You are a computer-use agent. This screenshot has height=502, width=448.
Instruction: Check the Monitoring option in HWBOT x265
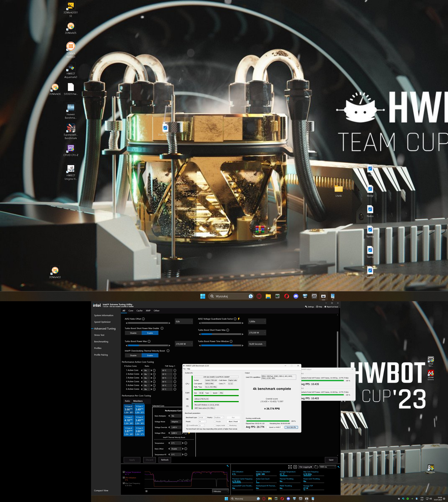(x=228, y=425)
